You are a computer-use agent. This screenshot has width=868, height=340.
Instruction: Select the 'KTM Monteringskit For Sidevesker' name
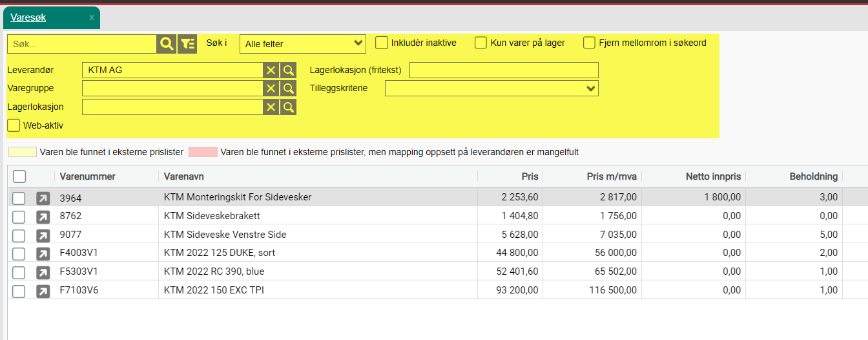[238, 197]
